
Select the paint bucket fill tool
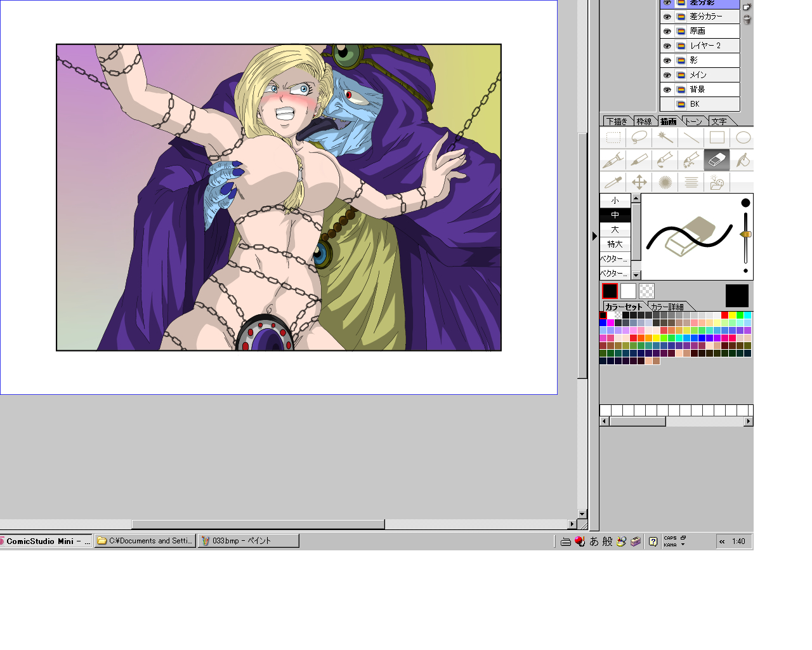743,161
